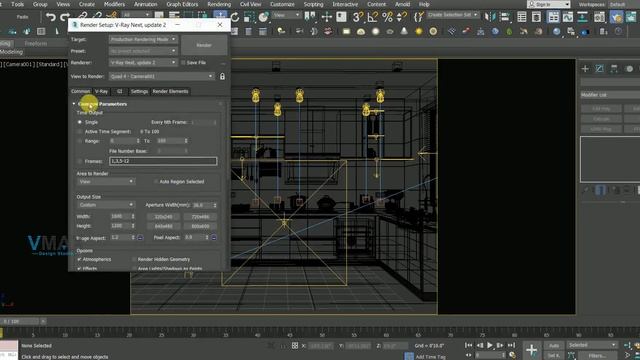Open Output Size Custom dropdown
Image resolution: width=640 pixels, height=360 pixels.
tap(106, 205)
